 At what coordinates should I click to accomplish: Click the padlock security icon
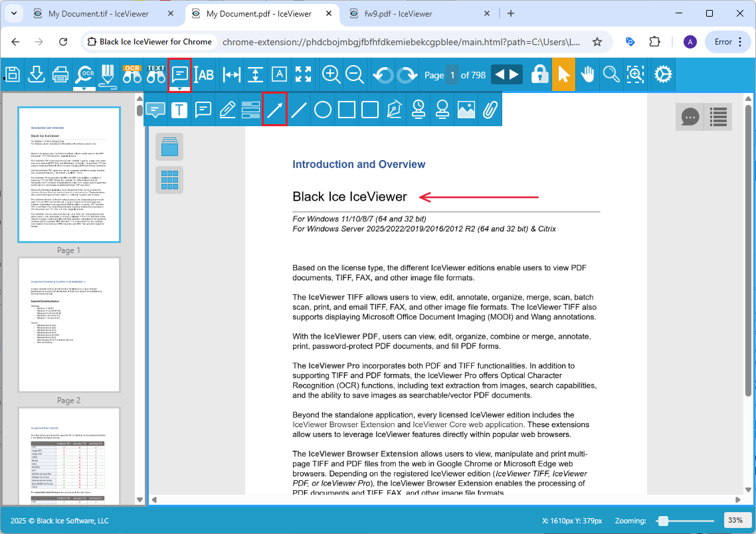pyautogui.click(x=539, y=74)
